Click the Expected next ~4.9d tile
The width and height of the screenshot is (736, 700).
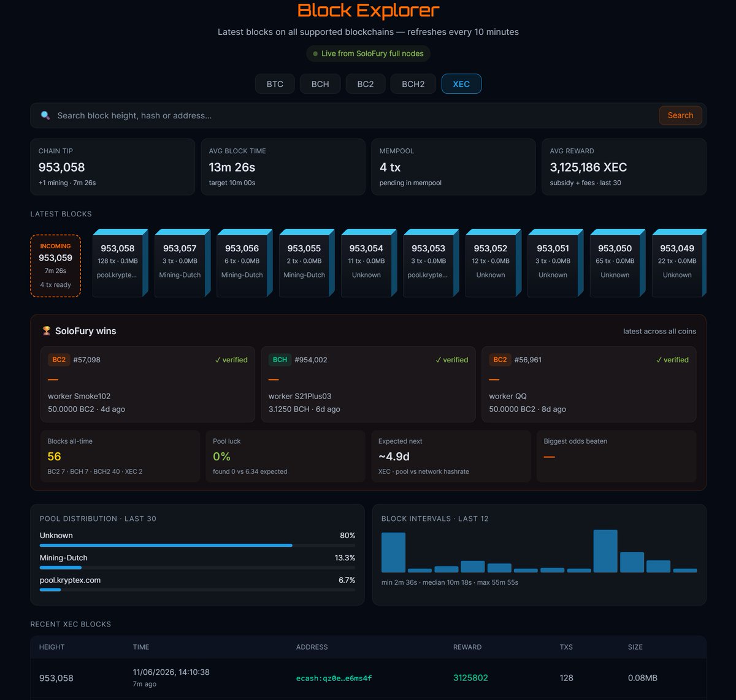tap(451, 456)
